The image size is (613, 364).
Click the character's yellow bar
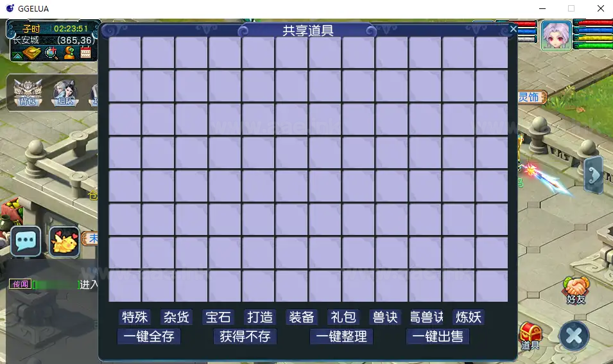[594, 39]
